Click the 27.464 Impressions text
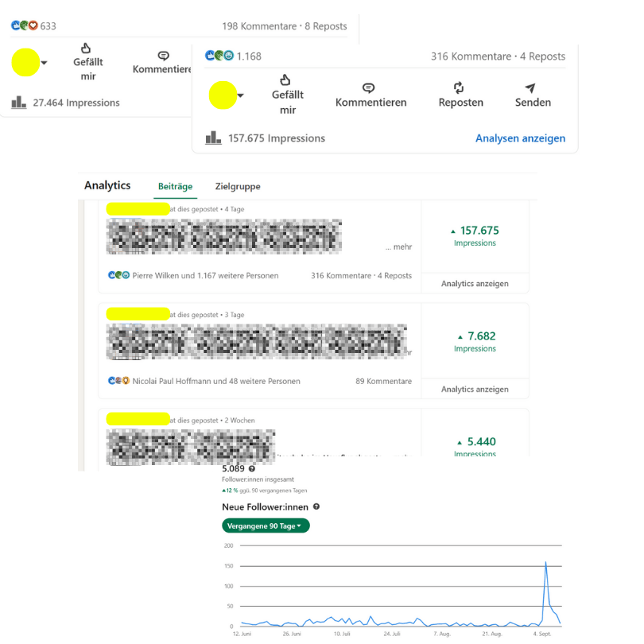644x644 pixels. [76, 103]
